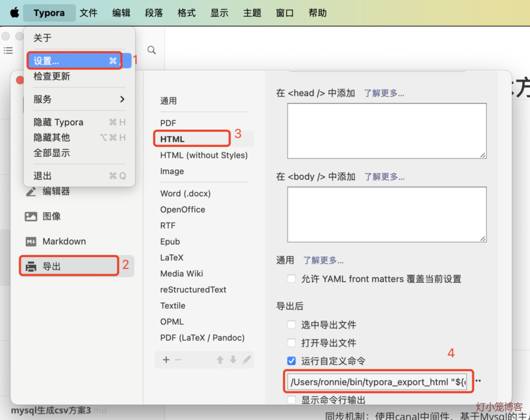Screen dimensions: 530x420
Task: Toggle the sidebar outline list icon
Action: [x=8, y=51]
